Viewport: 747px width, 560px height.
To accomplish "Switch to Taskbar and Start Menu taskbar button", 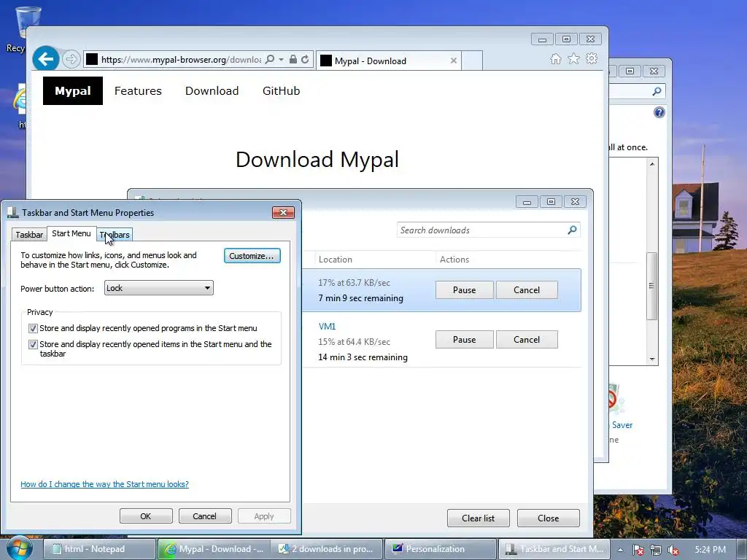I will [x=554, y=549].
